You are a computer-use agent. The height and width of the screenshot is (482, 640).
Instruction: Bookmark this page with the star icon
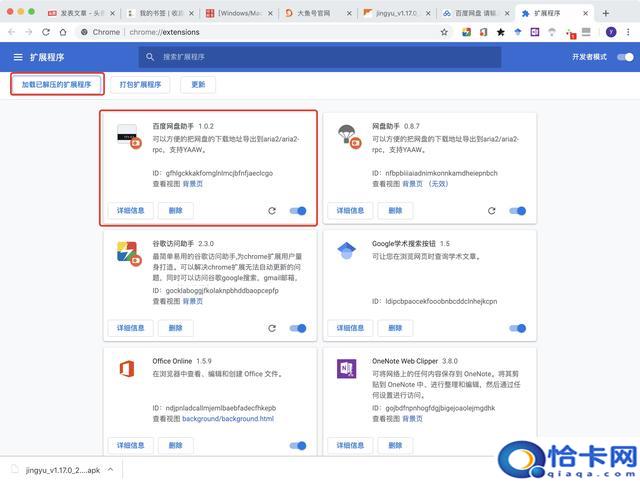click(x=444, y=32)
